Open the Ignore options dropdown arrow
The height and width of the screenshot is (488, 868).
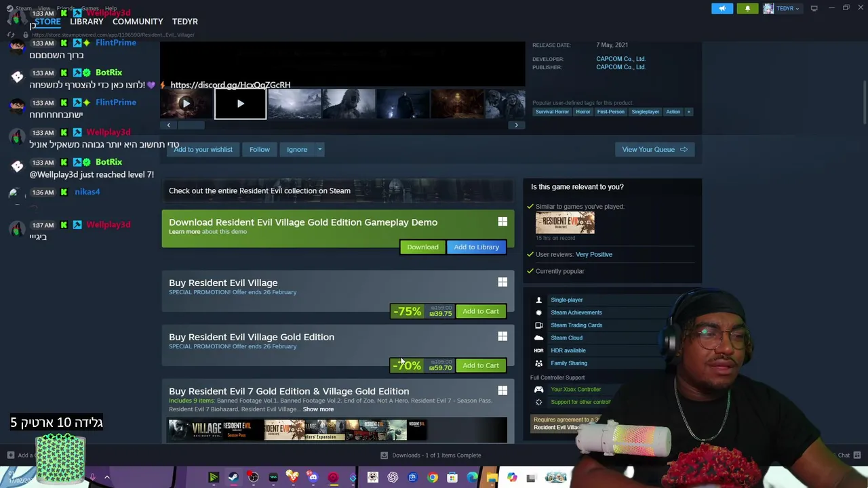coord(319,149)
